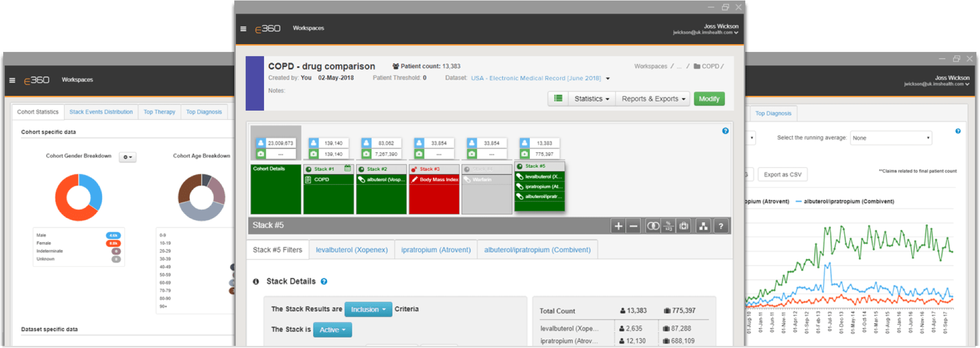The height and width of the screenshot is (348, 980).
Task: Click the green Modify button
Action: click(x=709, y=99)
